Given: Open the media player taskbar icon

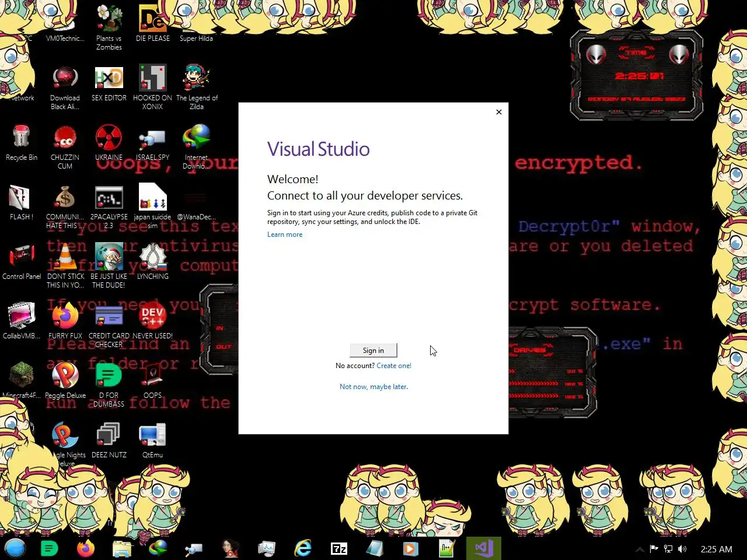Looking at the screenshot, I should pyautogui.click(x=411, y=548).
